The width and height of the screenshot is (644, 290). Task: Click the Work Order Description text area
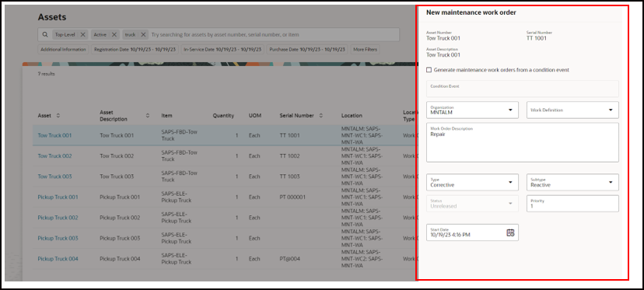pyautogui.click(x=523, y=142)
